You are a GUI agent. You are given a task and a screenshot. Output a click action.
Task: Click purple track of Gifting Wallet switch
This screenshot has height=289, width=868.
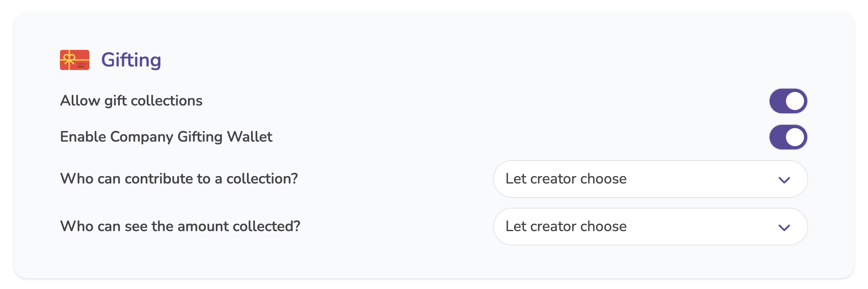click(777, 137)
